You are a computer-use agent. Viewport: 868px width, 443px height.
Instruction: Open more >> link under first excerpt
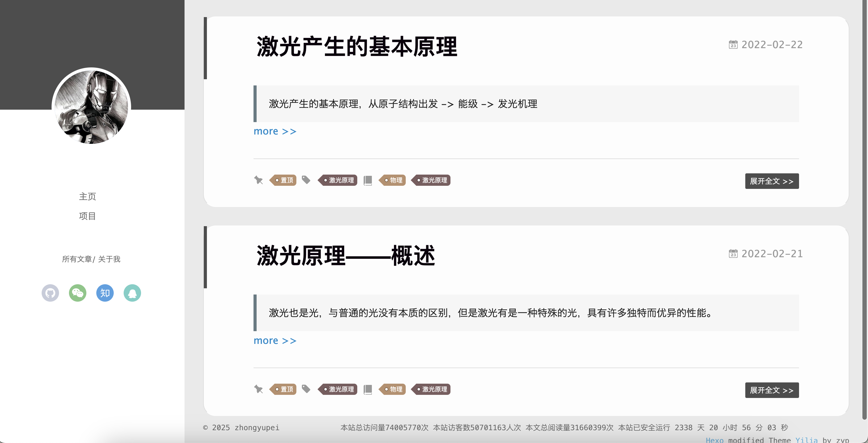point(275,131)
